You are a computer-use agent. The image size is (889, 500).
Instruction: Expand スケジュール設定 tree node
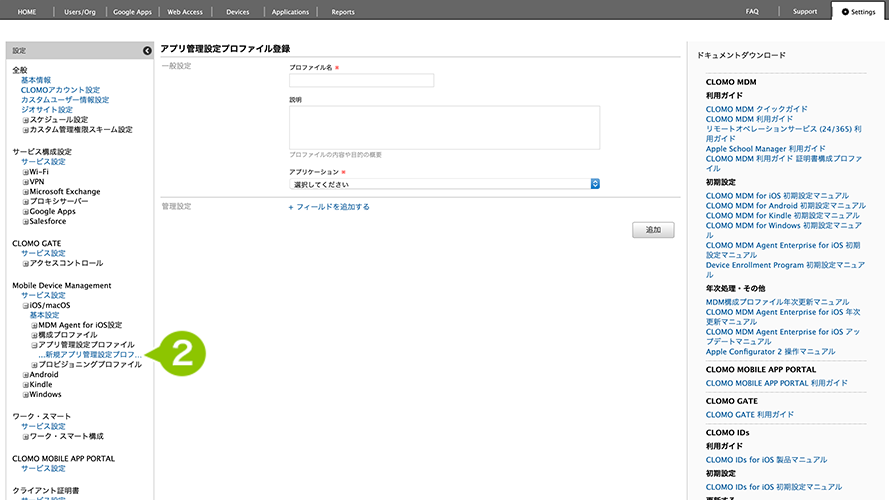click(x=26, y=120)
